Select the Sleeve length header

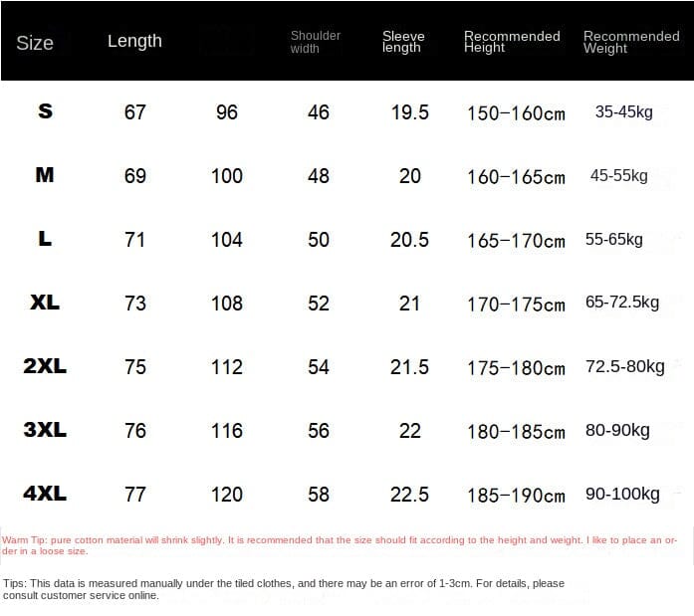[x=403, y=42]
